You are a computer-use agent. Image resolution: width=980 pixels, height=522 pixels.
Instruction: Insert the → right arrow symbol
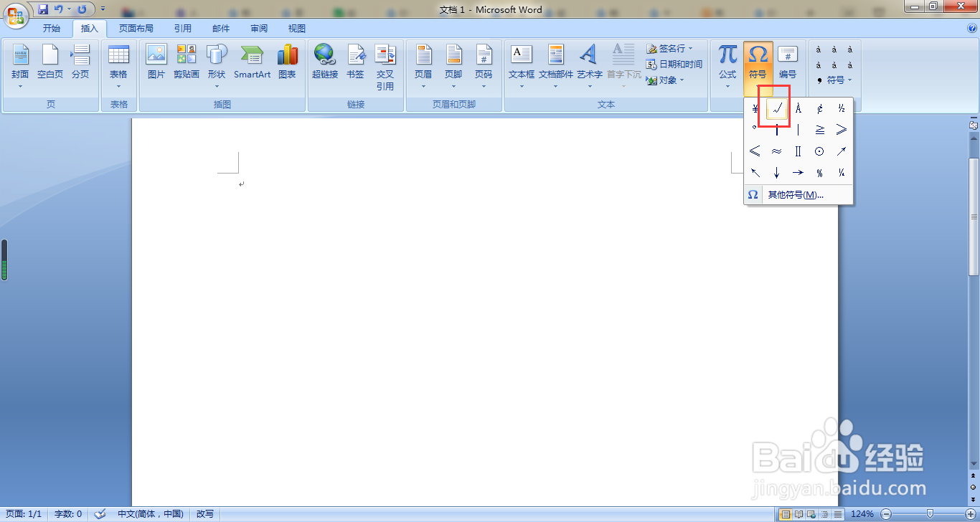click(x=798, y=173)
